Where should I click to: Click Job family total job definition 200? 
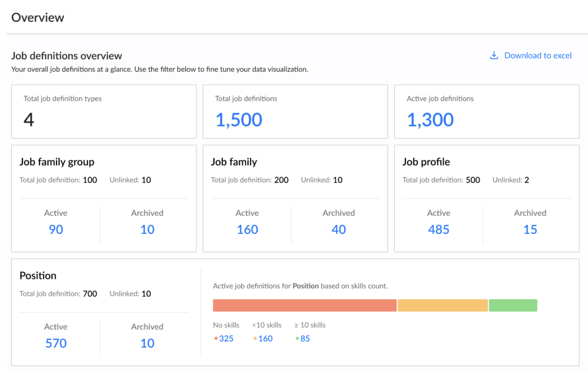coord(281,180)
